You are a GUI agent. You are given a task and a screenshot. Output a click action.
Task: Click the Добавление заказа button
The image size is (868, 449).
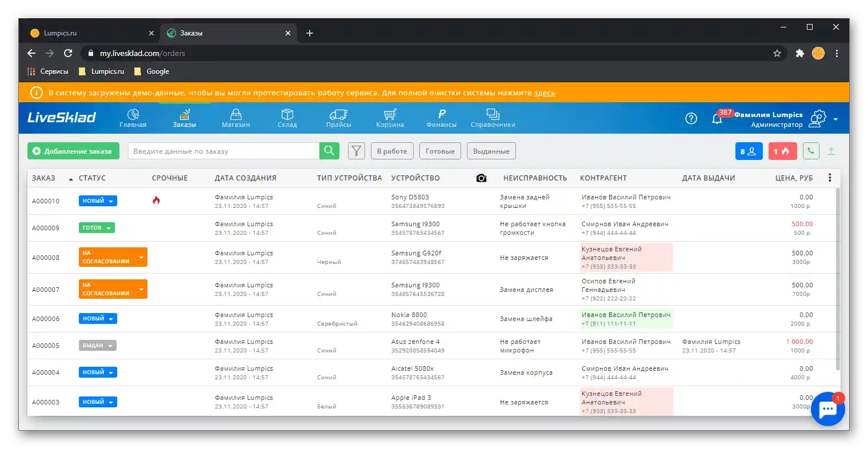[73, 150]
